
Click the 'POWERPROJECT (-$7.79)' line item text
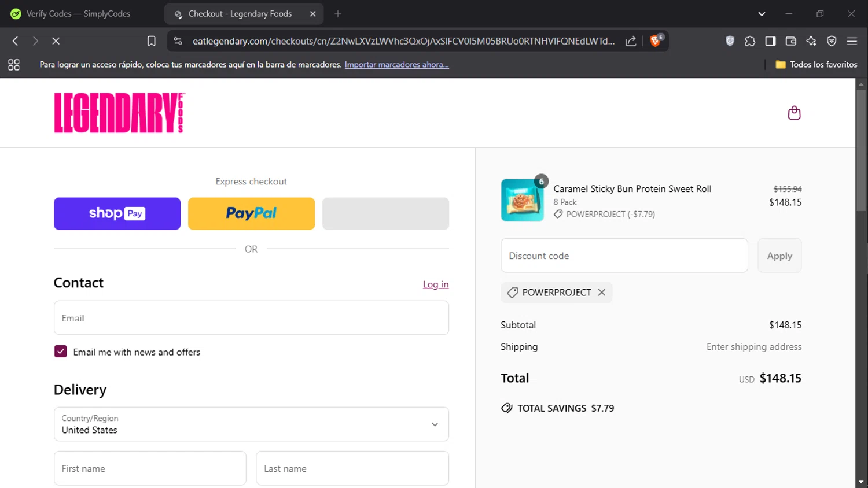[x=610, y=214]
